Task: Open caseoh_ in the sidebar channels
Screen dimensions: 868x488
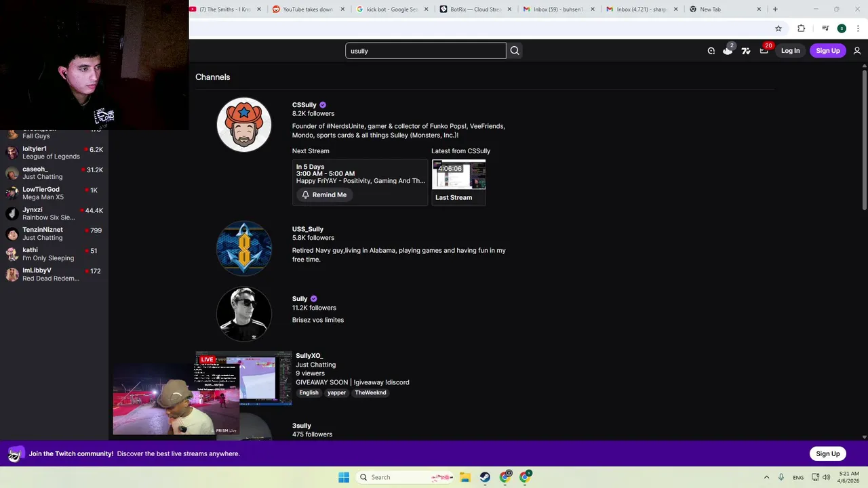Action: click(x=54, y=173)
